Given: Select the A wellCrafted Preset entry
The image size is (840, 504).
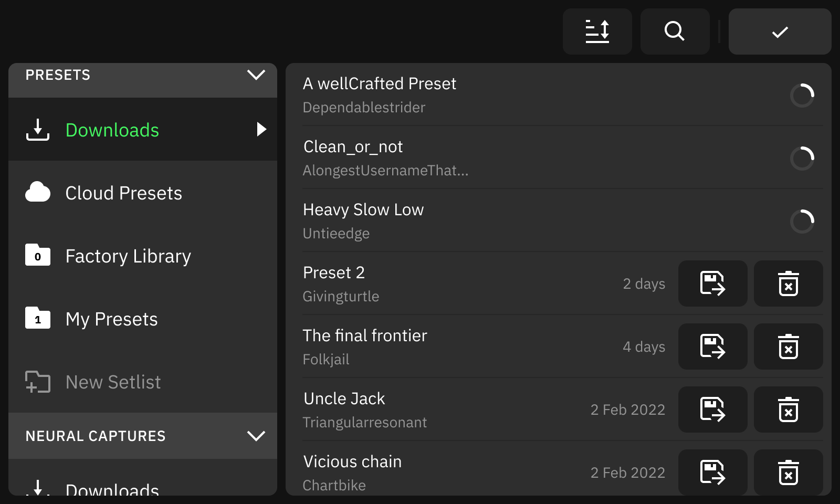Looking at the screenshot, I should point(472,94).
